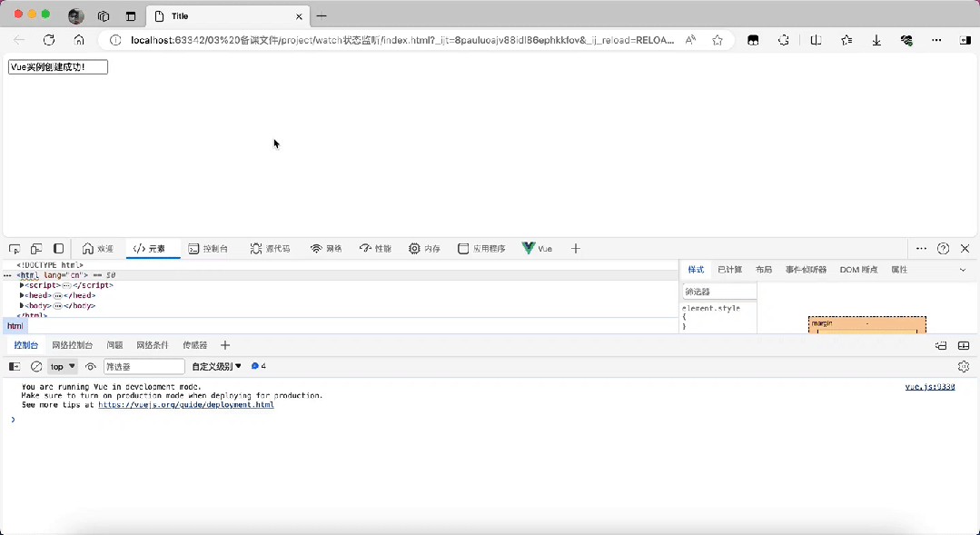
Task: Open the vuejs.org deployment guide link
Action: pyautogui.click(x=186, y=404)
